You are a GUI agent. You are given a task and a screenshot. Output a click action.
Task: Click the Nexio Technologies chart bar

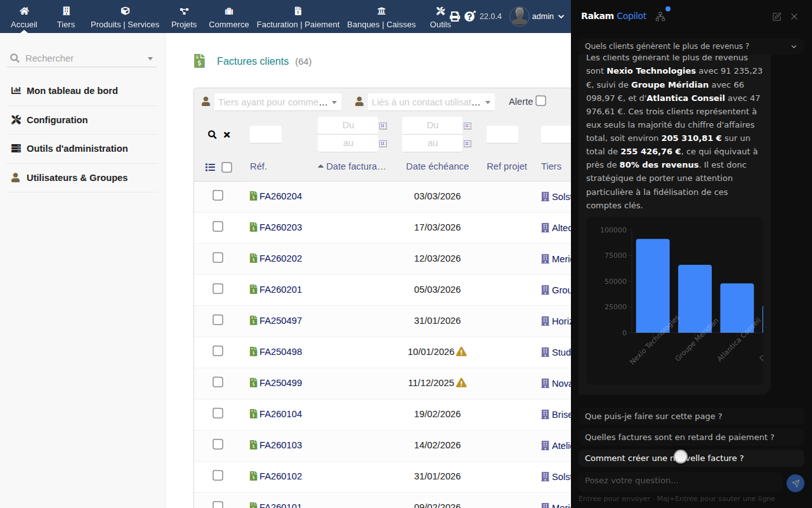(653, 286)
